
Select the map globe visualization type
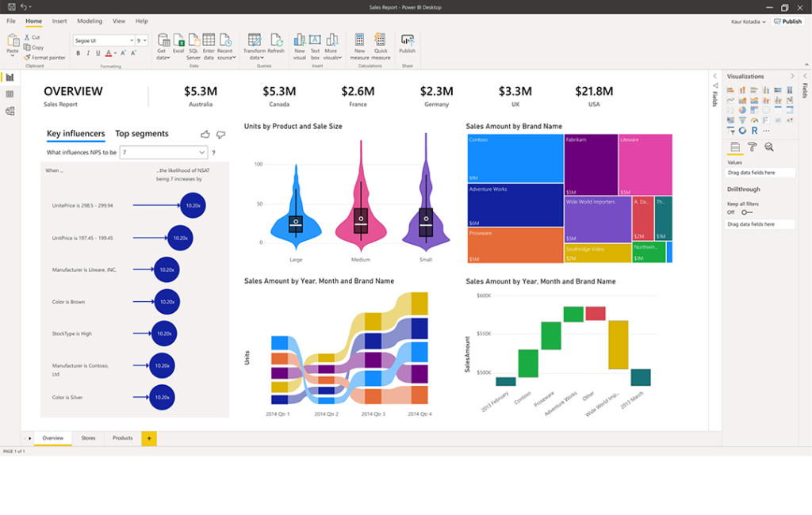767,110
